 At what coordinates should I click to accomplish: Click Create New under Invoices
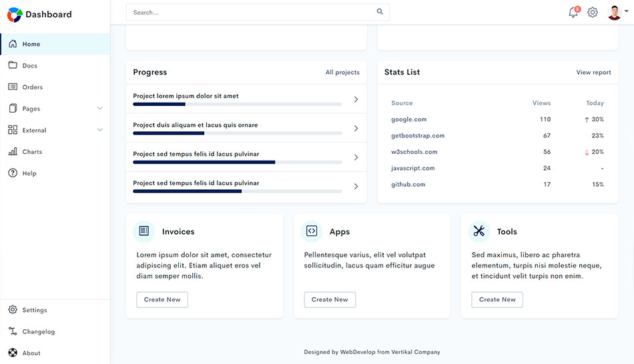(x=162, y=299)
